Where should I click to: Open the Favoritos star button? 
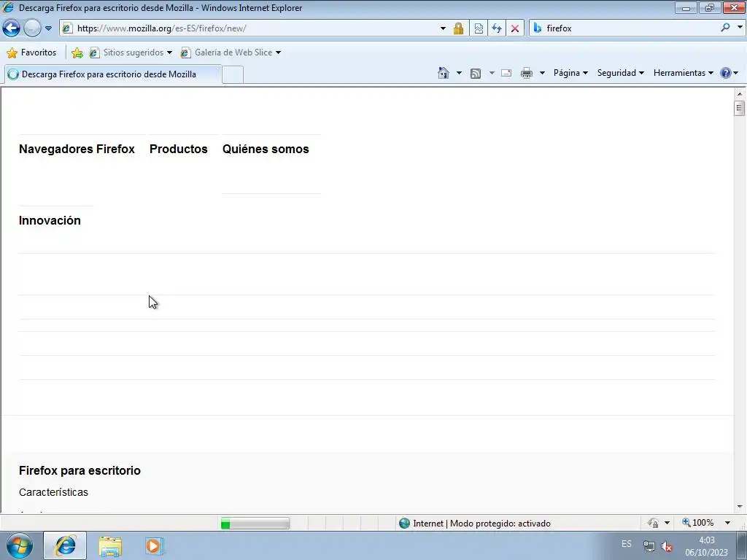31,52
